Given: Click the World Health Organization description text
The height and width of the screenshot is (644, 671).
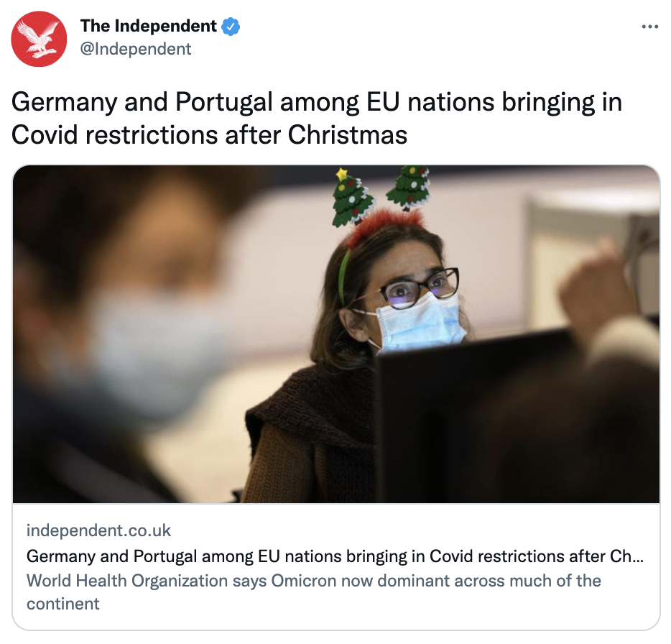Looking at the screenshot, I should tap(314, 592).
